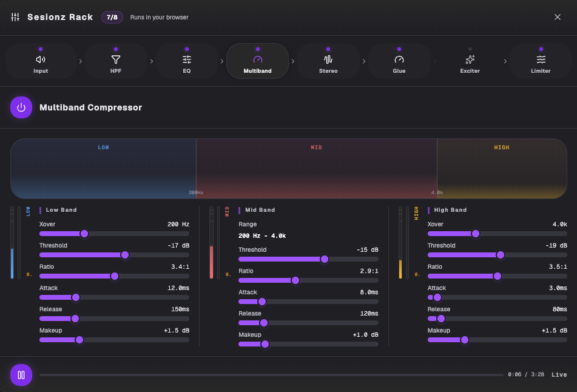The width and height of the screenshot is (577, 392).
Task: Pause playback with the pause button
Action: point(21,374)
